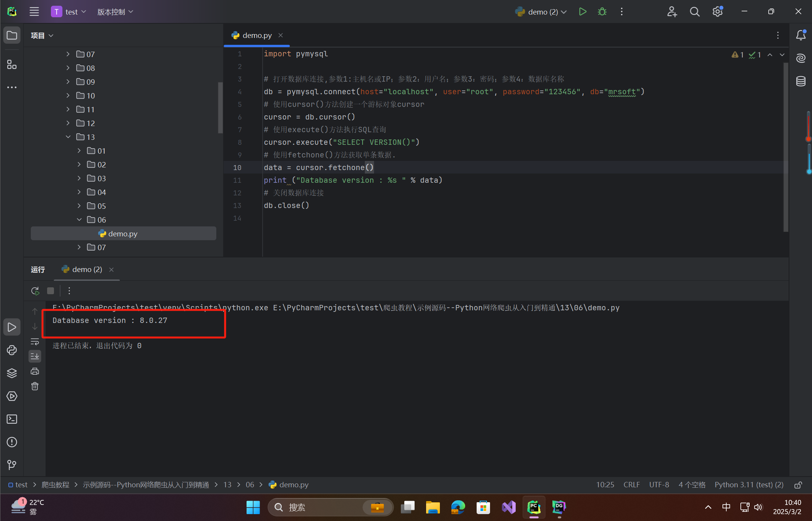This screenshot has width=812, height=521.
Task: Open the Python Console tool window
Action: pyautogui.click(x=12, y=350)
